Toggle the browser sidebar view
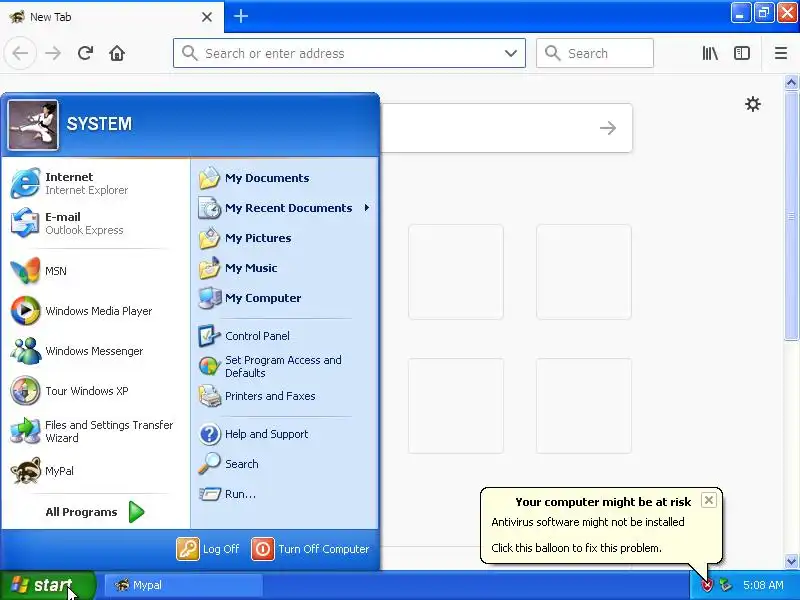 coord(742,53)
